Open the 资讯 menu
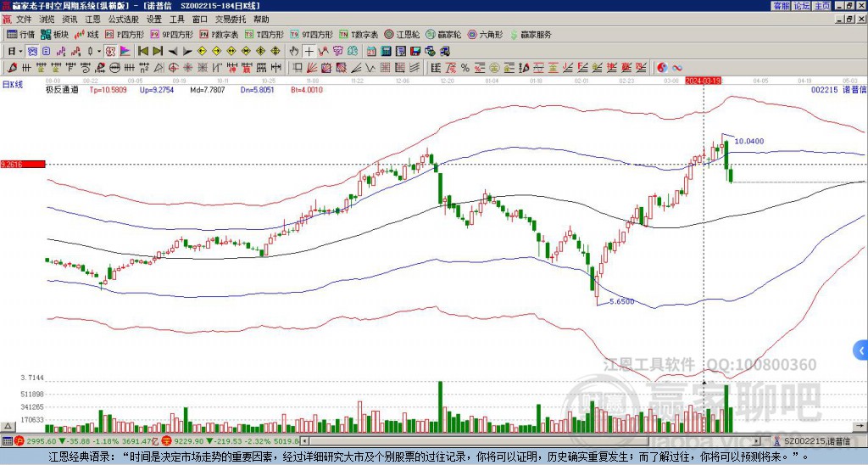The image size is (868, 465). 70,20
